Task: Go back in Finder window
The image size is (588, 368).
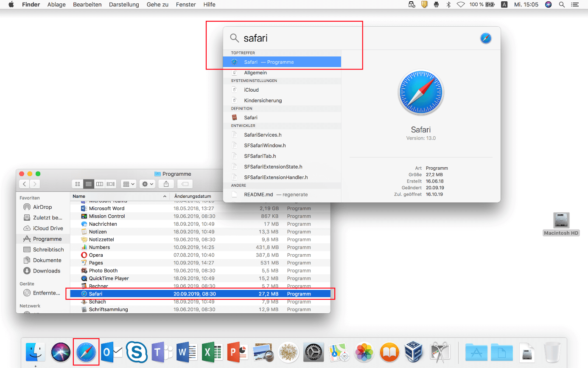Action: click(x=24, y=184)
